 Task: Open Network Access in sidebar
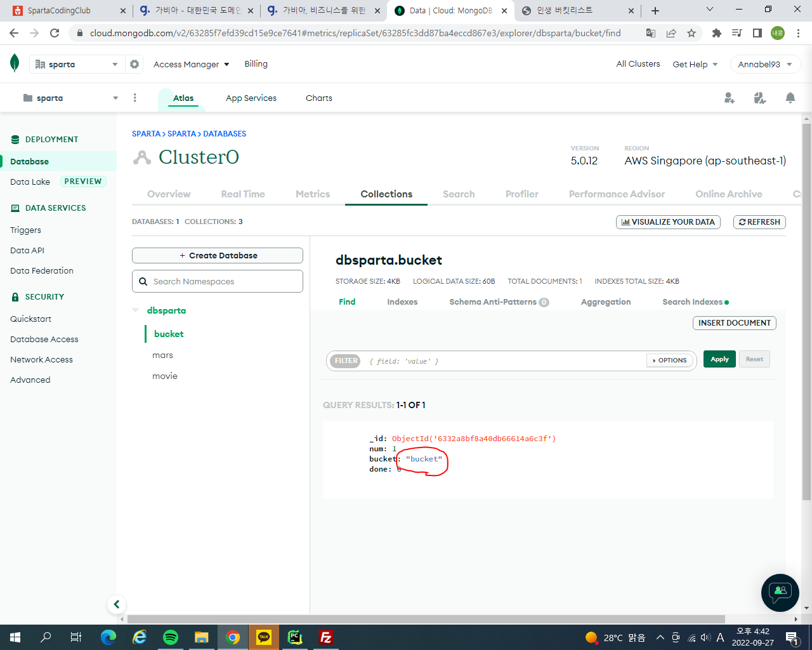pos(41,360)
